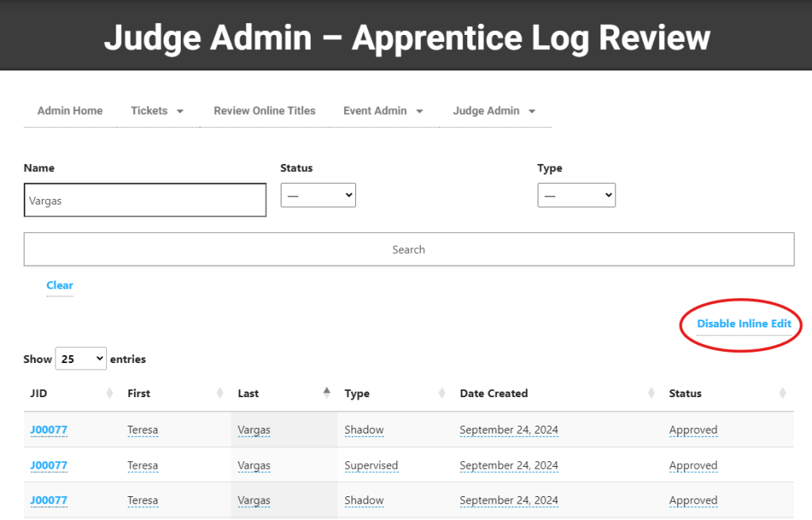812x520 pixels.
Task: Go to Admin Home
Action: click(x=70, y=111)
